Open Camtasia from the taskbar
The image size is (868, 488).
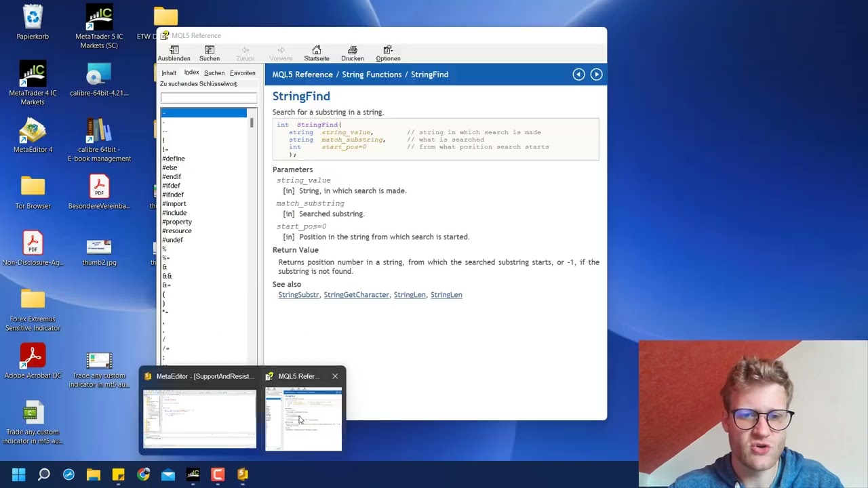(x=218, y=474)
